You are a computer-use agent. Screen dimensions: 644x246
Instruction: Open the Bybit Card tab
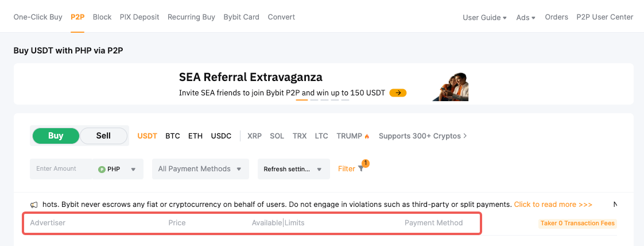click(x=242, y=17)
